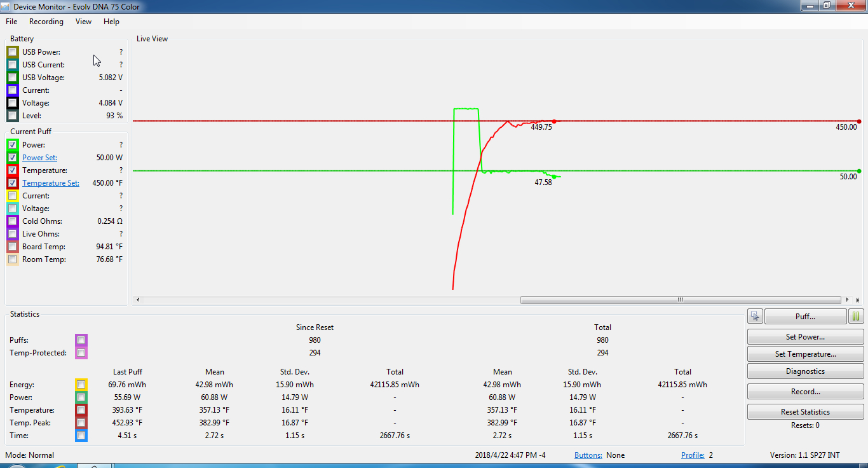Enable the Time statistics checkbox
Image resolution: width=868 pixels, height=468 pixels.
tap(81, 436)
